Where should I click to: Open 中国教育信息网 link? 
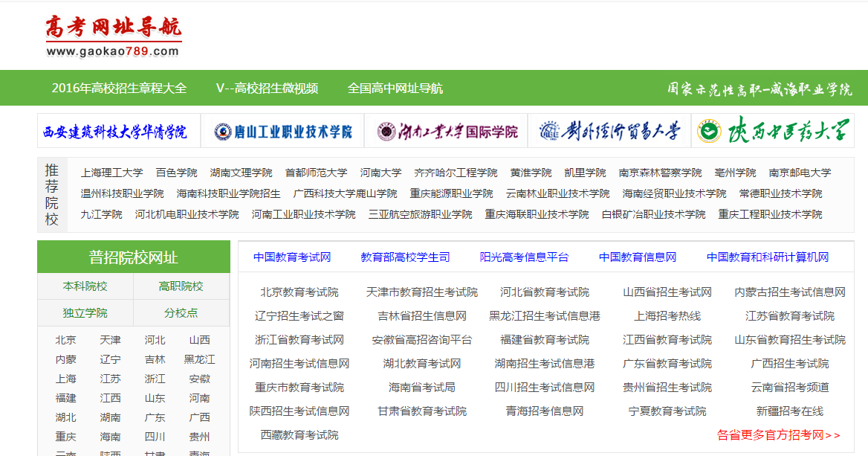tap(638, 257)
